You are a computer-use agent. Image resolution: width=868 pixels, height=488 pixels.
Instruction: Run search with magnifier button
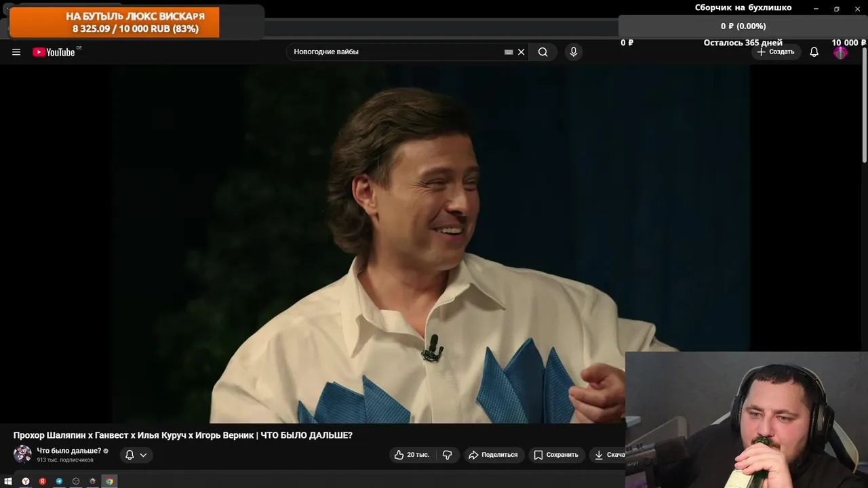point(543,52)
